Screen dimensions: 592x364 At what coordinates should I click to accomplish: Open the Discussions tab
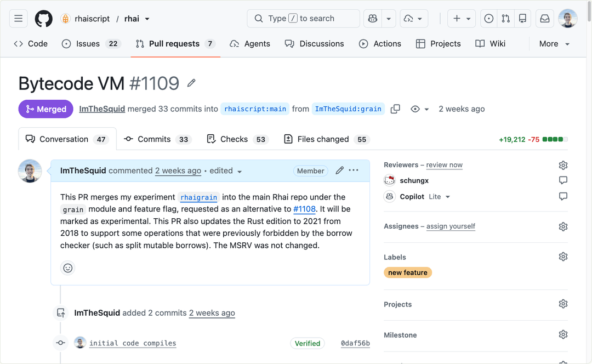coord(315,44)
